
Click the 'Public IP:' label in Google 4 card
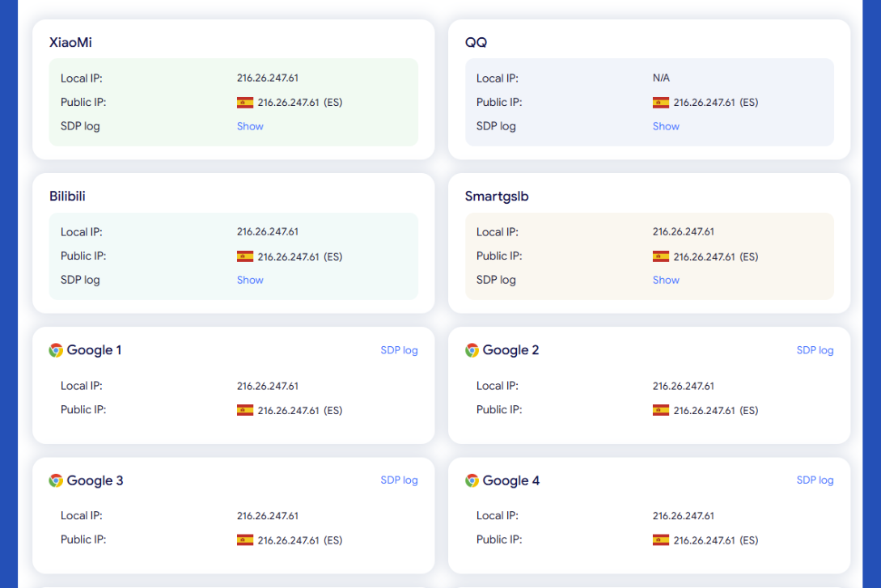499,539
